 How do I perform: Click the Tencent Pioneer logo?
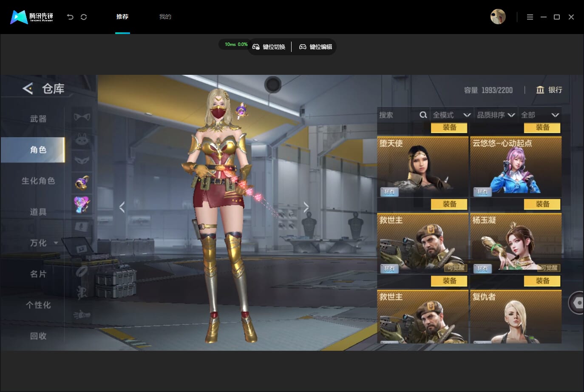pyautogui.click(x=32, y=17)
